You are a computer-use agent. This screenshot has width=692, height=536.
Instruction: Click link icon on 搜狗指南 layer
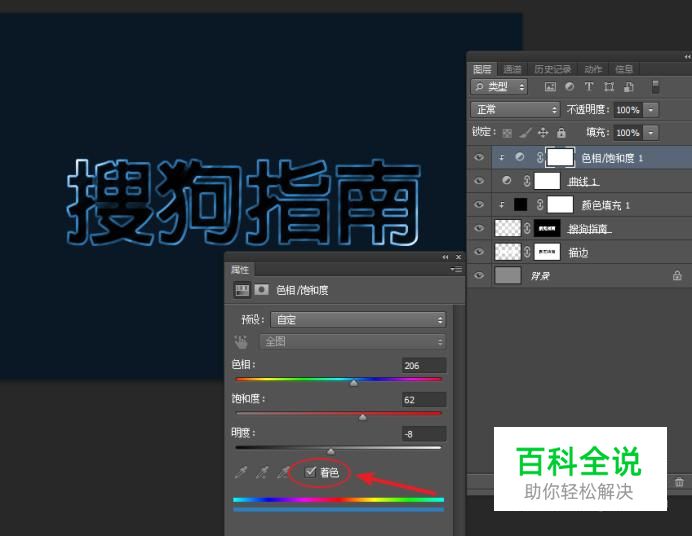click(x=527, y=228)
